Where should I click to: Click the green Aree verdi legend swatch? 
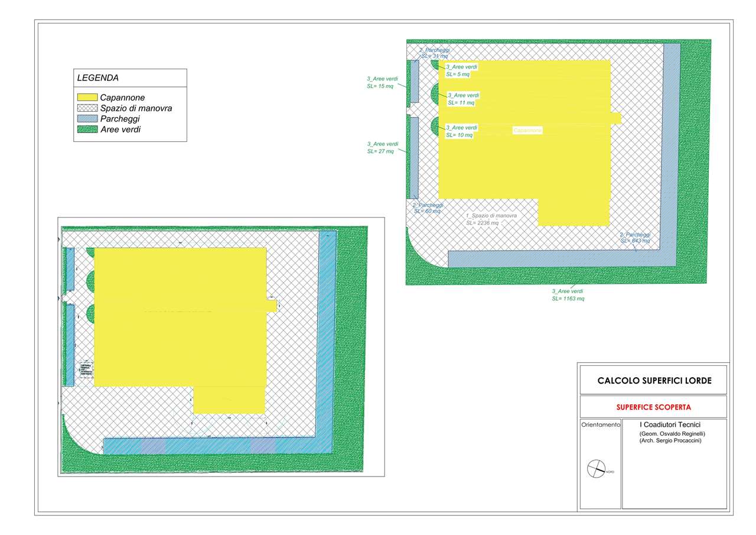point(87,129)
